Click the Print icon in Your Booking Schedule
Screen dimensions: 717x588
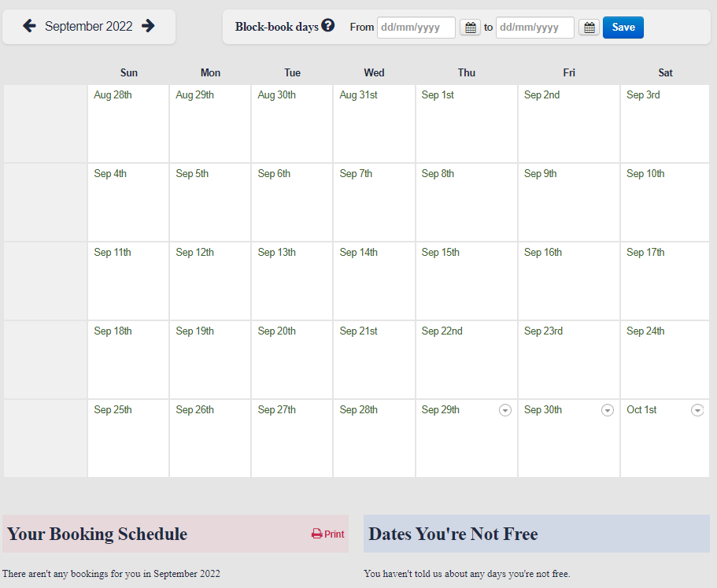316,534
